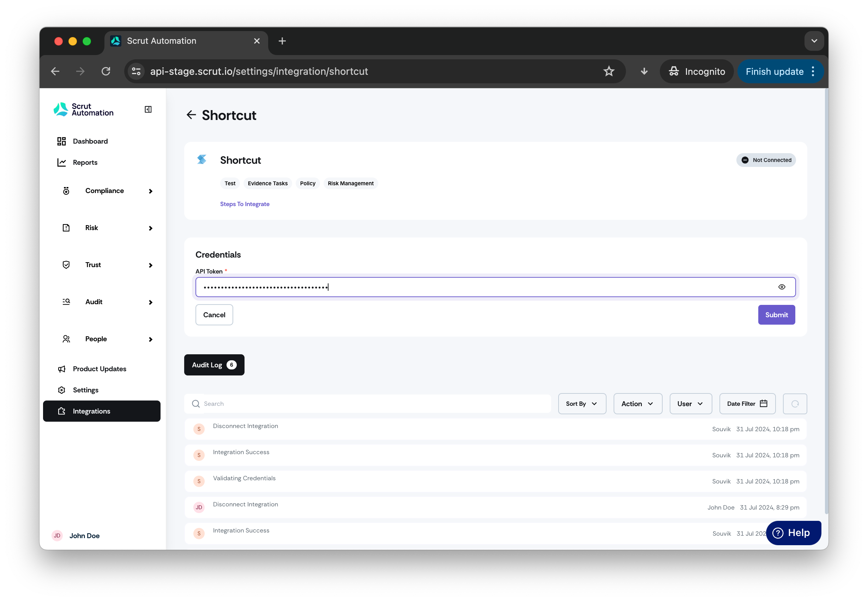Click the refresh icon beside Date Filter
The height and width of the screenshot is (602, 868).
(x=795, y=404)
